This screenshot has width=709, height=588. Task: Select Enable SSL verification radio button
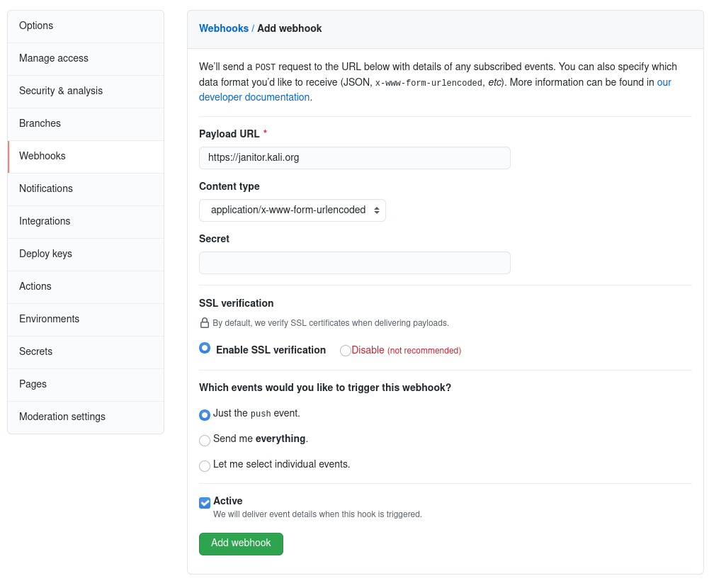tap(205, 348)
